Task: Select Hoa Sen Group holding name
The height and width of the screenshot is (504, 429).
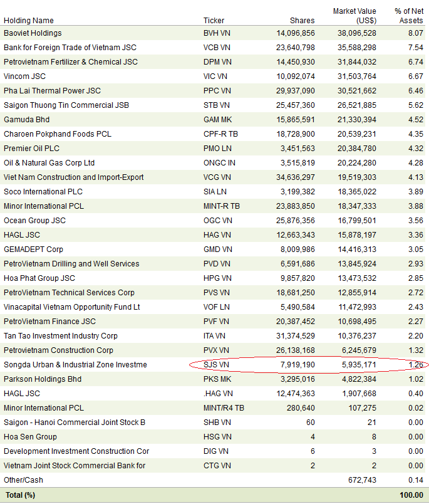Action: [30, 437]
